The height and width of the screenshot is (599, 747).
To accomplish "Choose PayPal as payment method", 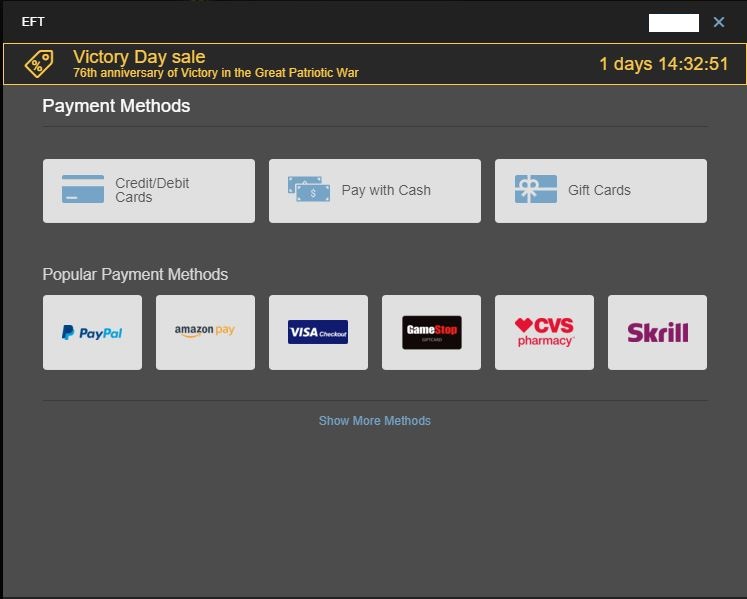I will coord(92,332).
